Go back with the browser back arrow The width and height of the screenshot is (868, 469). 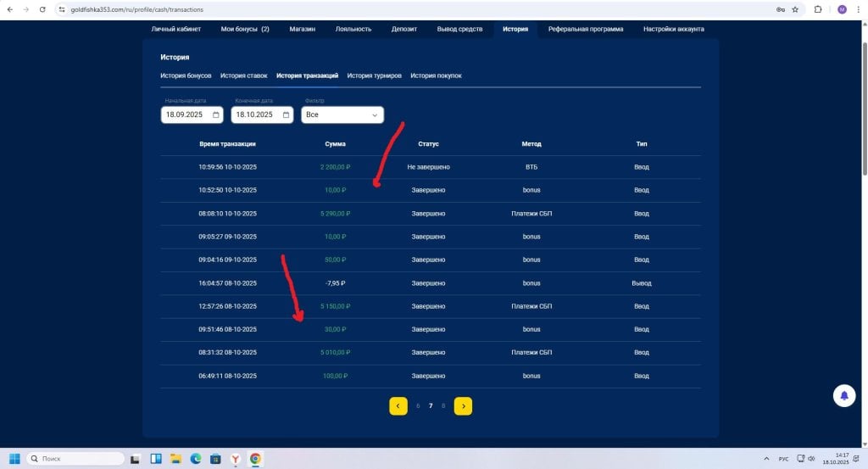(10, 9)
